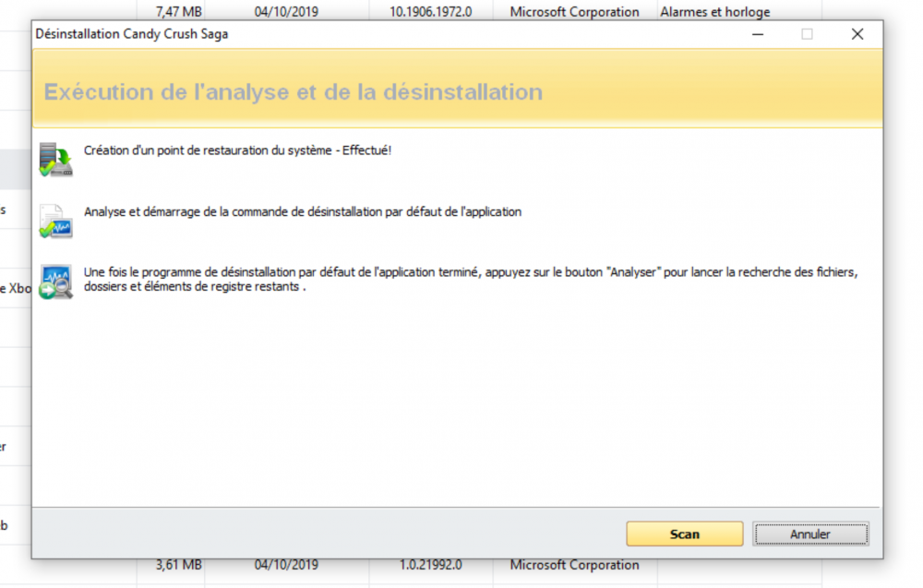The image size is (923, 588).
Task: Maximize the Candy Crush uninstall dialog
Action: pyautogui.click(x=807, y=33)
